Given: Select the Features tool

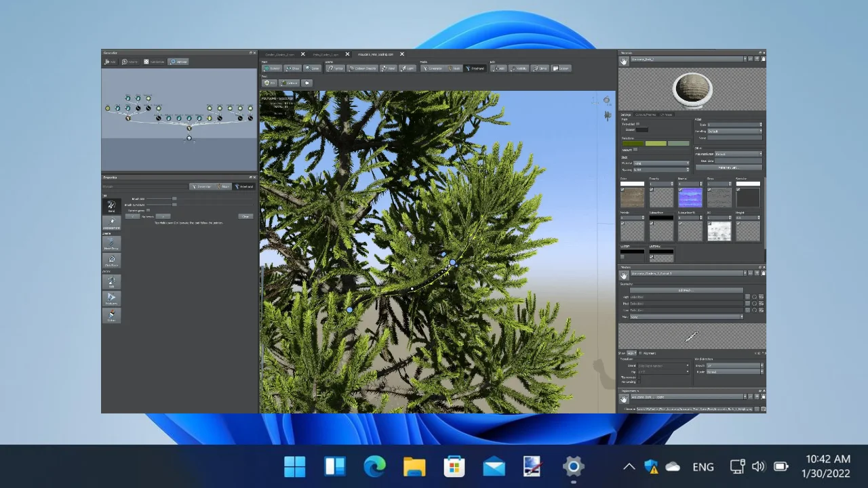Looking at the screenshot, I should (x=111, y=298).
